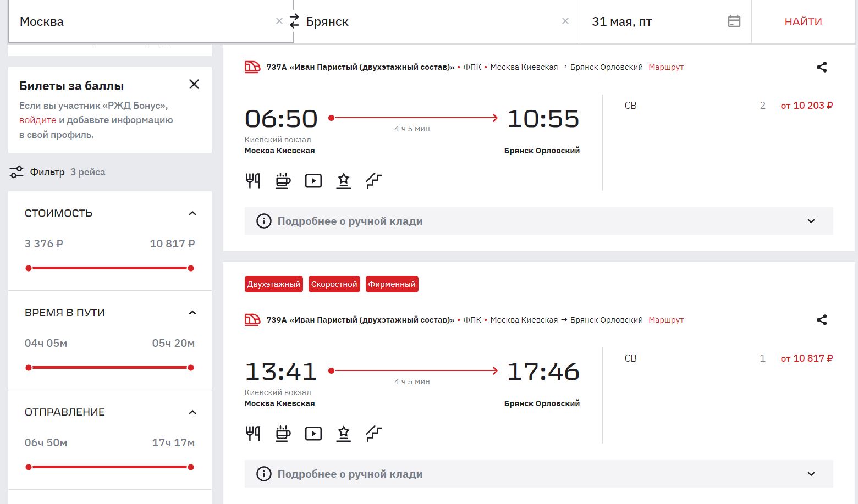Click restaurant icon for train 739А
This screenshot has width=858, height=504.
click(253, 434)
